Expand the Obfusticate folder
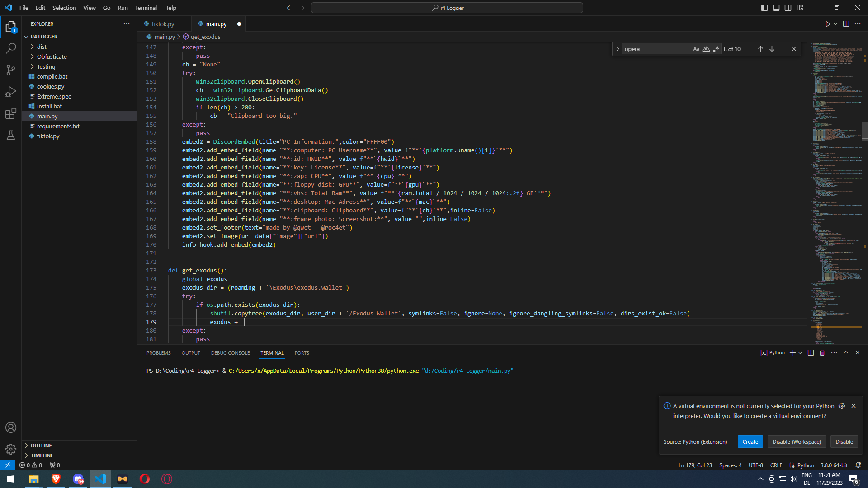868x488 pixels. click(x=52, y=56)
